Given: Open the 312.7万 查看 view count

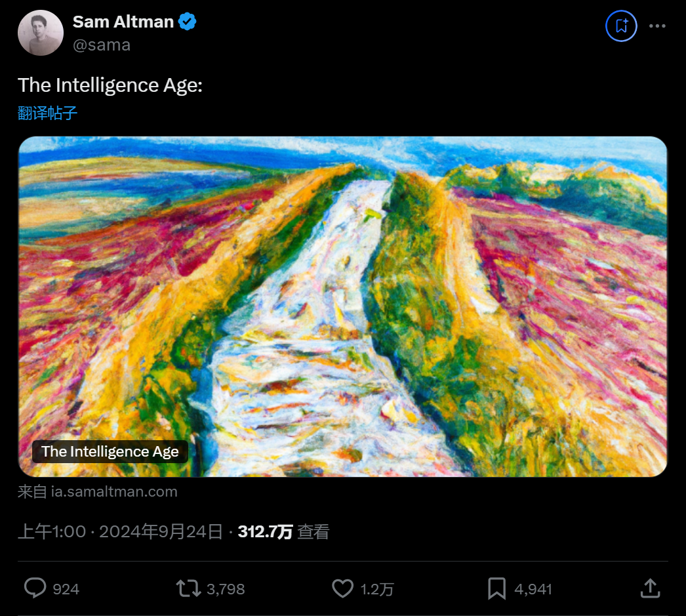Looking at the screenshot, I should (283, 531).
